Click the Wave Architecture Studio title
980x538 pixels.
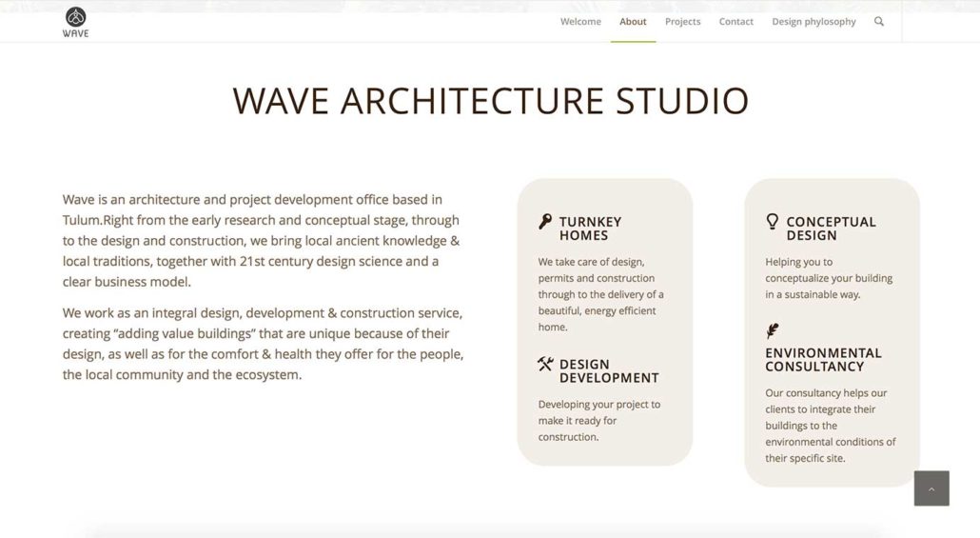(x=491, y=101)
